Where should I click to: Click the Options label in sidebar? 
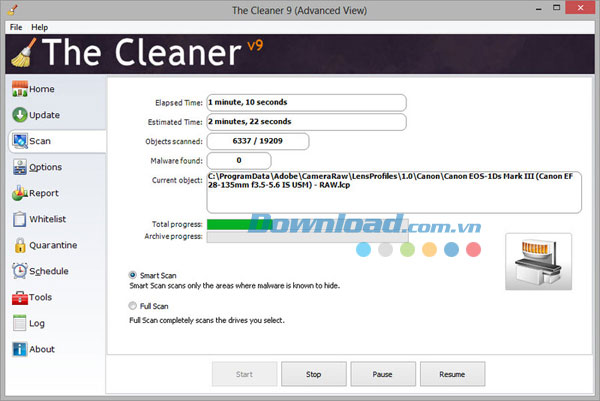point(46,167)
